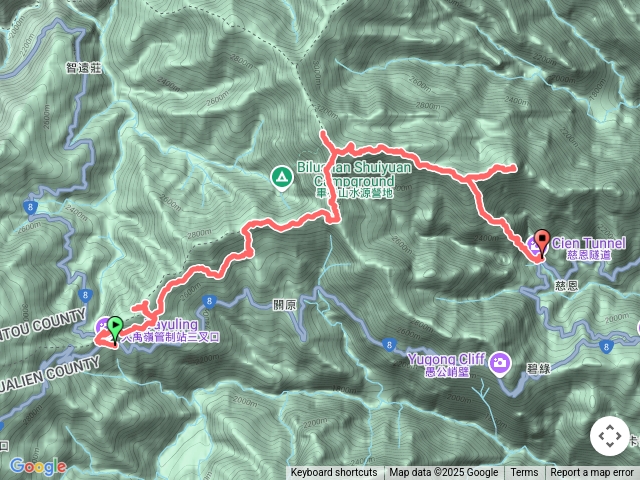
Task: Click the 碧綠 place label
Action: click(x=538, y=369)
